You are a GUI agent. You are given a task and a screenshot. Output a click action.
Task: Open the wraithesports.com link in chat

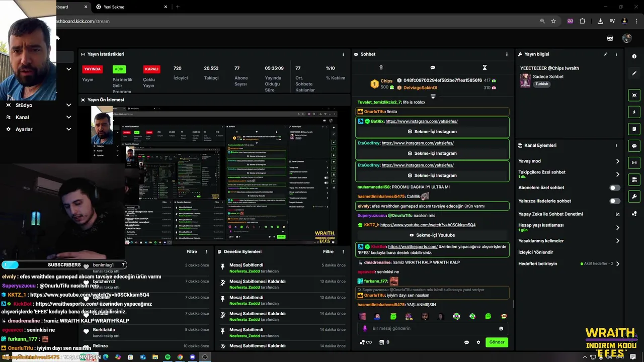[x=413, y=247]
